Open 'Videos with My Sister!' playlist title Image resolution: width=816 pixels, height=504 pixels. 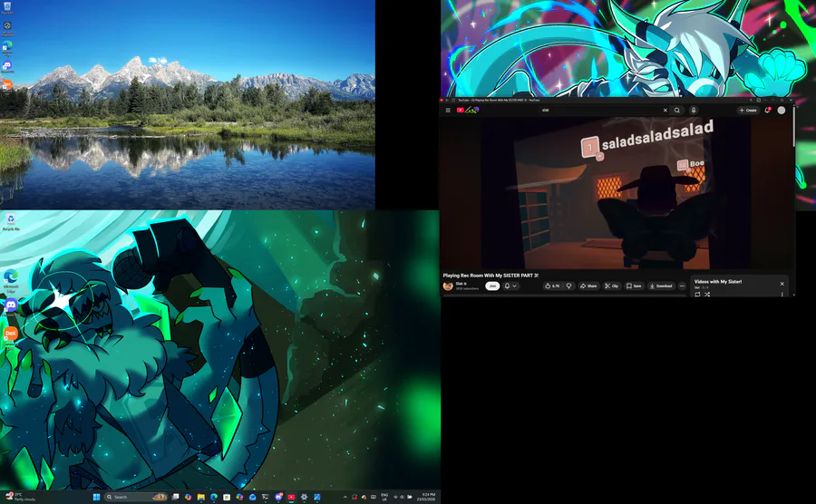point(718,281)
